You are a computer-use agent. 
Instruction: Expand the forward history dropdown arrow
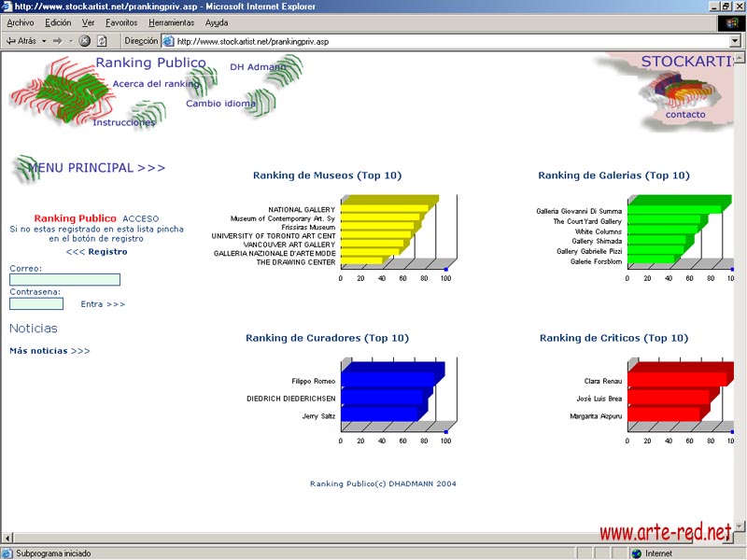(x=70, y=41)
